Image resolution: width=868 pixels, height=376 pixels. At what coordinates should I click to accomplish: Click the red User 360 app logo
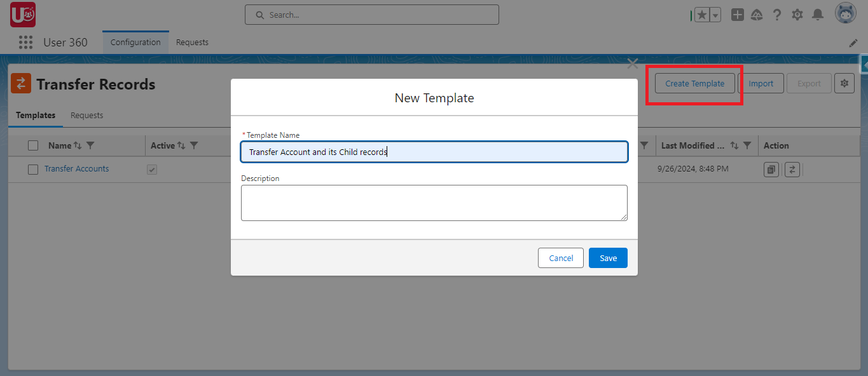click(x=23, y=15)
